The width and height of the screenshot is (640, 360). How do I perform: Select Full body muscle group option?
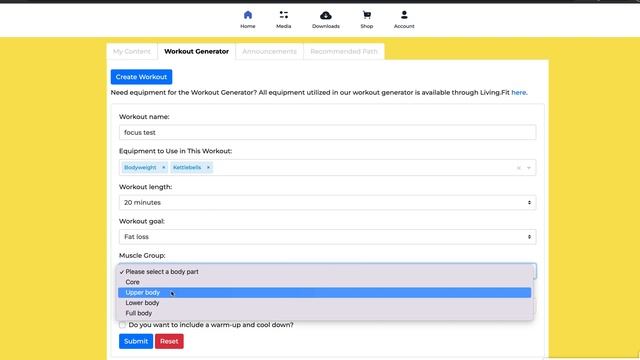[324, 313]
